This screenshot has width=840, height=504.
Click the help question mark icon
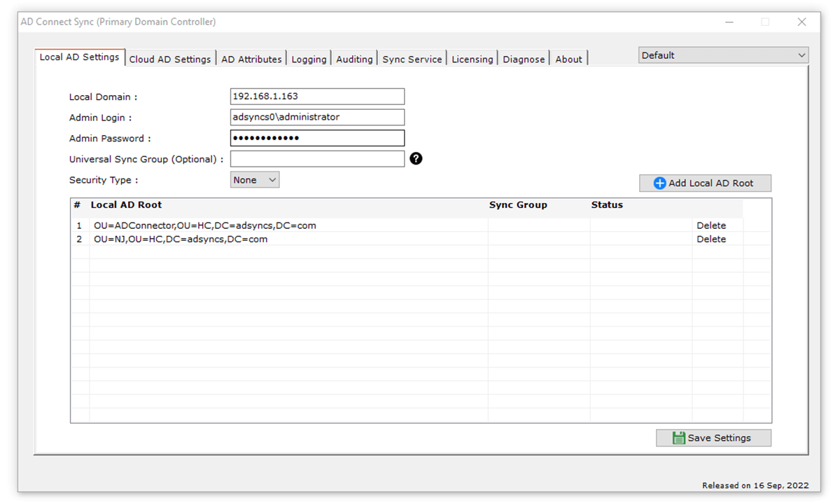416,159
